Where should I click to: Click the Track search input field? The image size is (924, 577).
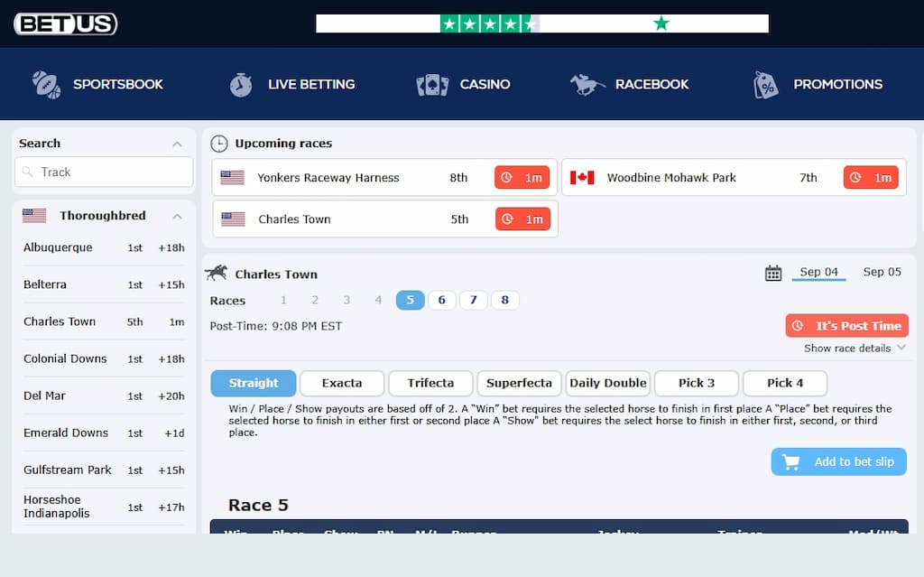pos(103,172)
